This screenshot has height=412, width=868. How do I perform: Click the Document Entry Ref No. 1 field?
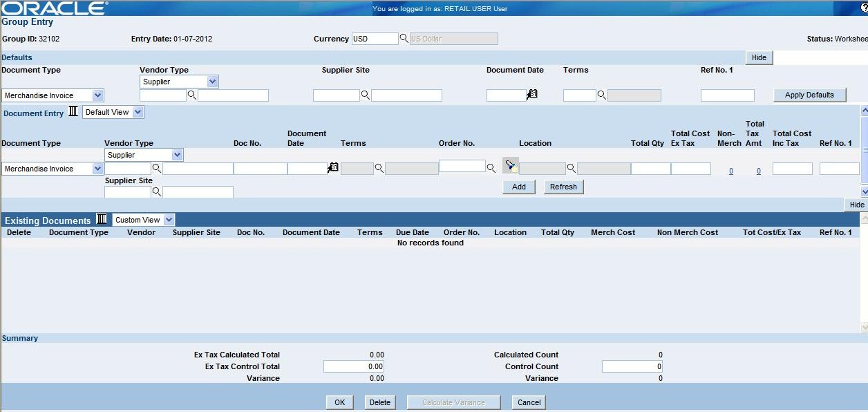[x=840, y=169]
